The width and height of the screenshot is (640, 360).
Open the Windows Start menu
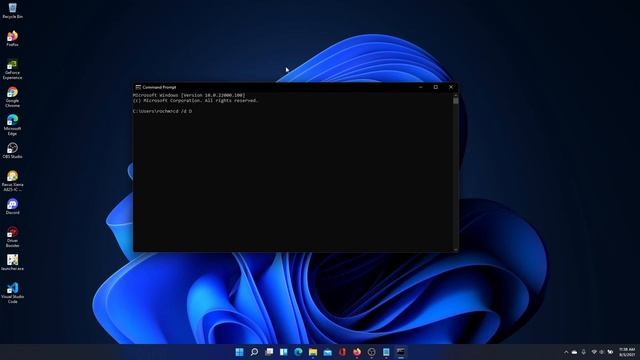pos(240,352)
